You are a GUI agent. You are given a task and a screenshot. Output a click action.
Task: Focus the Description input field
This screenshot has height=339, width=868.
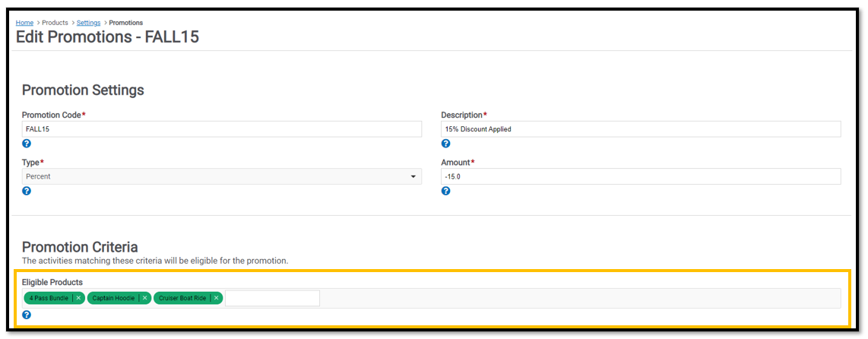(641, 129)
